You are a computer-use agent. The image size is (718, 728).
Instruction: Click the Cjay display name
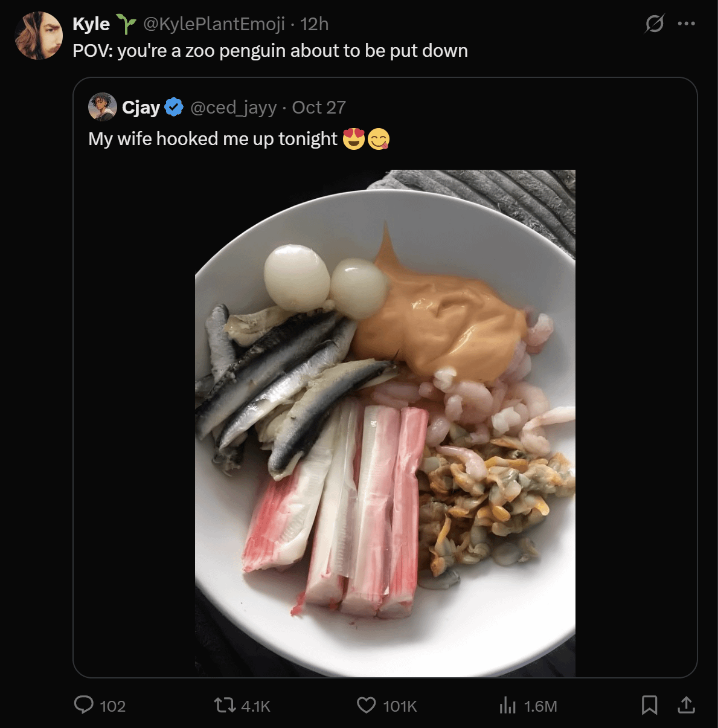tap(141, 108)
